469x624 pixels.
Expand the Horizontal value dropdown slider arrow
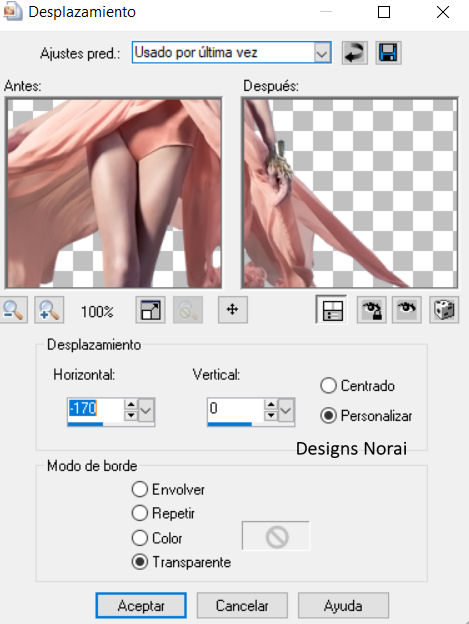(146, 410)
